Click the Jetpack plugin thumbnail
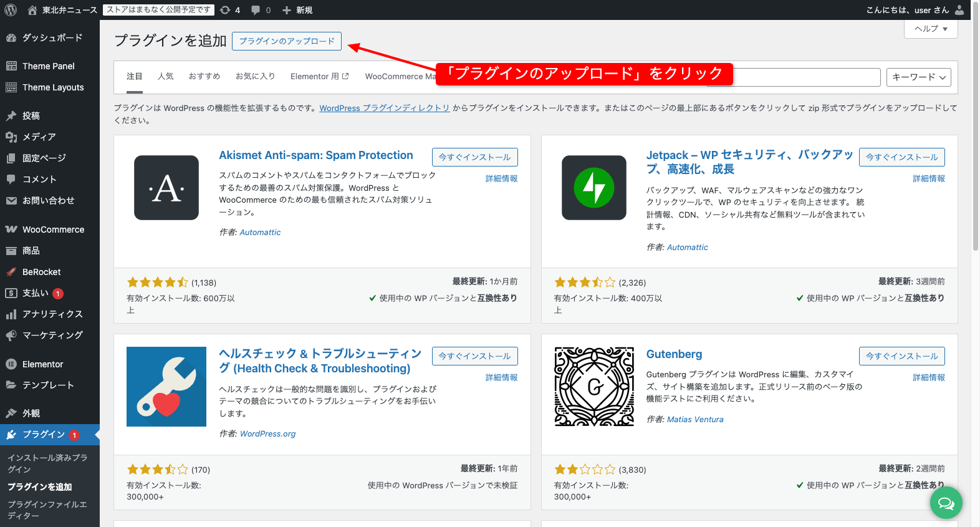980x527 pixels. click(x=594, y=188)
